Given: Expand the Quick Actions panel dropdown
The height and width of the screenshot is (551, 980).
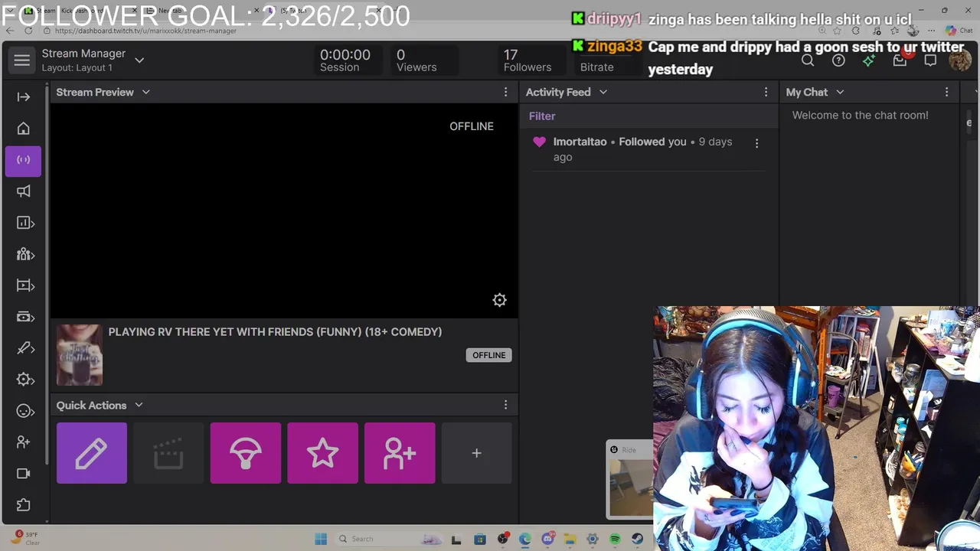Looking at the screenshot, I should [x=139, y=405].
